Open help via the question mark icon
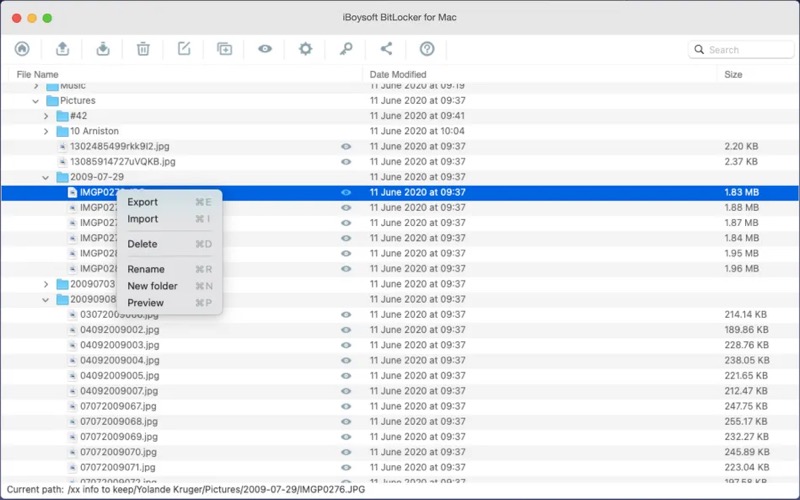This screenshot has width=800, height=500. click(x=427, y=49)
